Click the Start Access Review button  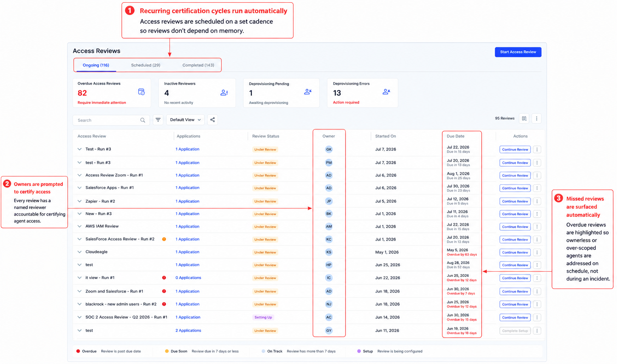(518, 52)
